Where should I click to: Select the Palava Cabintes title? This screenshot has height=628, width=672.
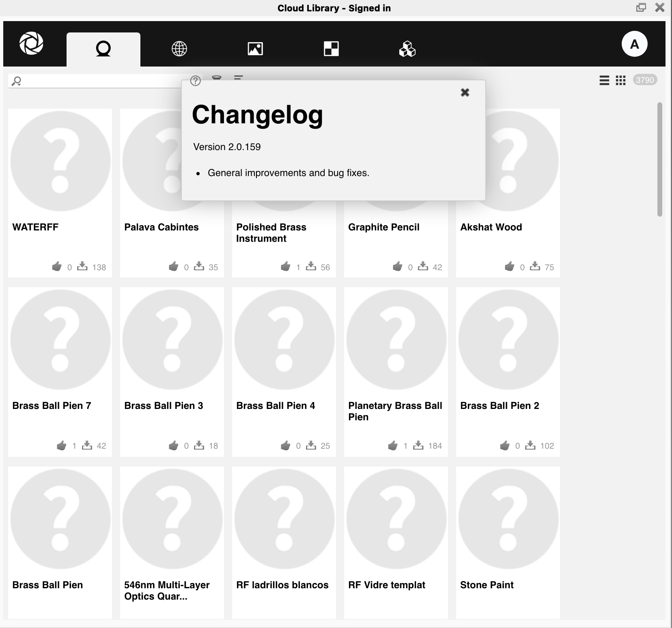click(x=161, y=227)
